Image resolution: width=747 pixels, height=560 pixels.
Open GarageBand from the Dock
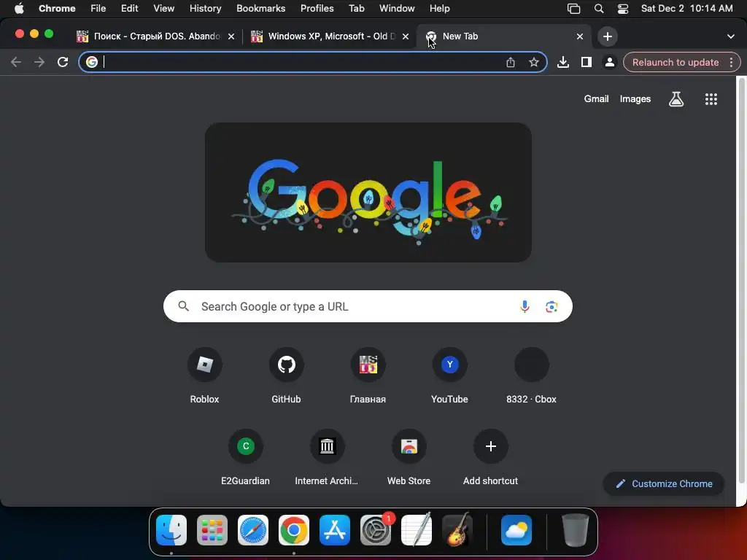pyautogui.click(x=457, y=530)
